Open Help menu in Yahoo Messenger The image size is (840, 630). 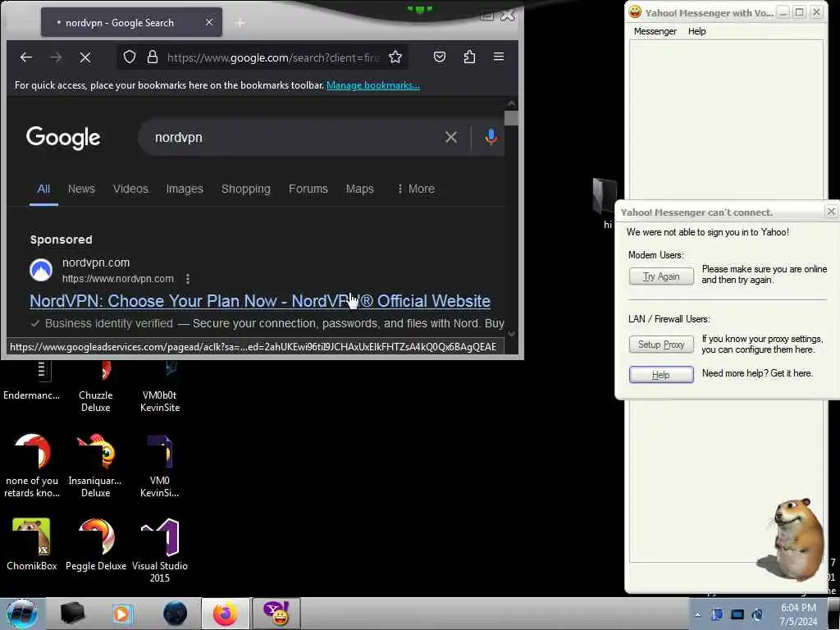[x=696, y=31]
